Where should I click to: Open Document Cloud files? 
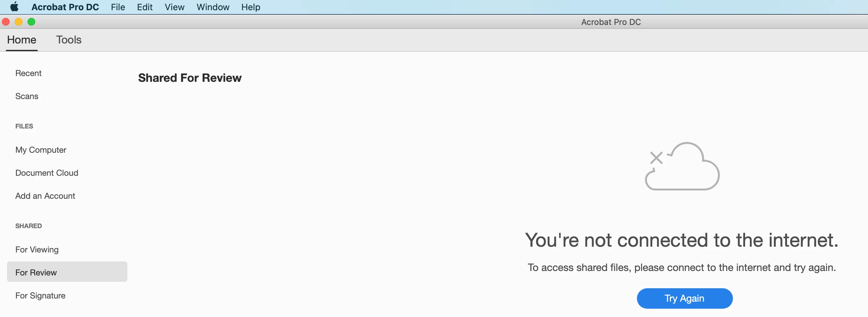pyautogui.click(x=46, y=173)
